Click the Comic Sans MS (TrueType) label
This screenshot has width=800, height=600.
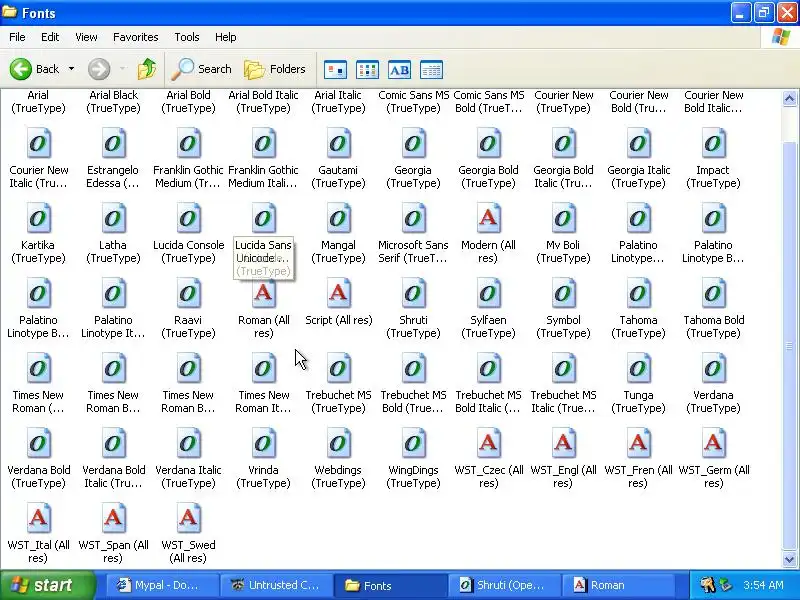[414, 102]
